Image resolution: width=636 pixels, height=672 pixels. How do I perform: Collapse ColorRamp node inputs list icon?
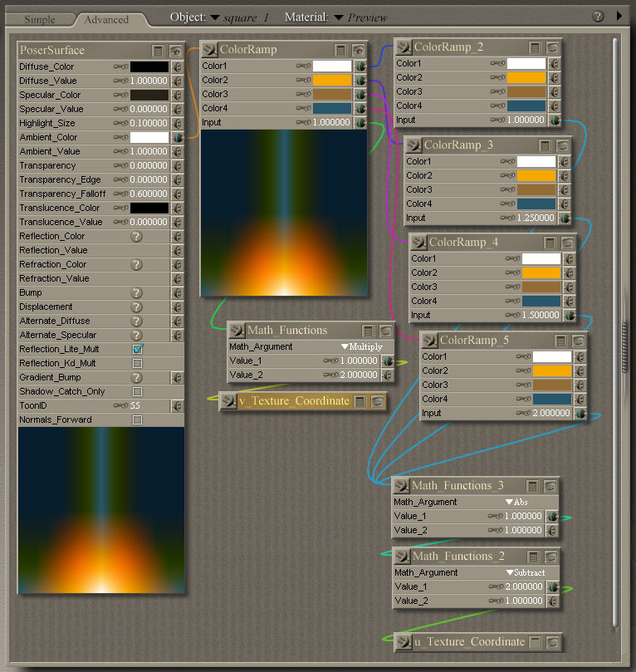point(340,50)
